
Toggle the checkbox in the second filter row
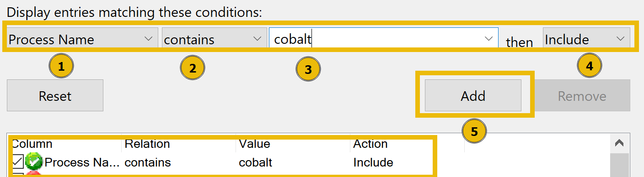click(x=17, y=175)
